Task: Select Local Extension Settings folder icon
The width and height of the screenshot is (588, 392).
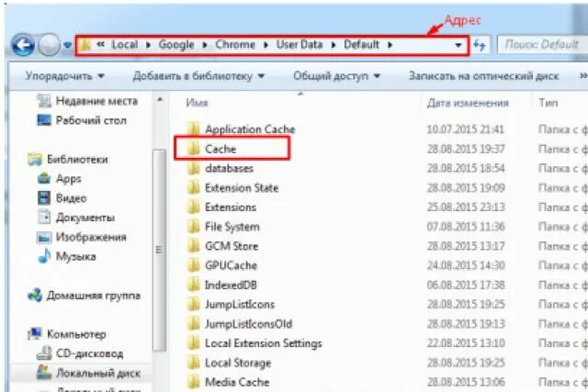Action: pyautogui.click(x=194, y=343)
